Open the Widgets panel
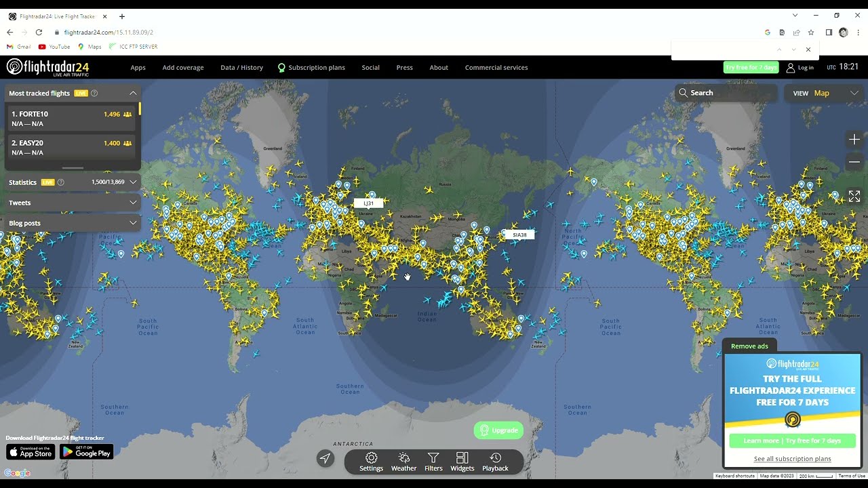 pyautogui.click(x=462, y=462)
